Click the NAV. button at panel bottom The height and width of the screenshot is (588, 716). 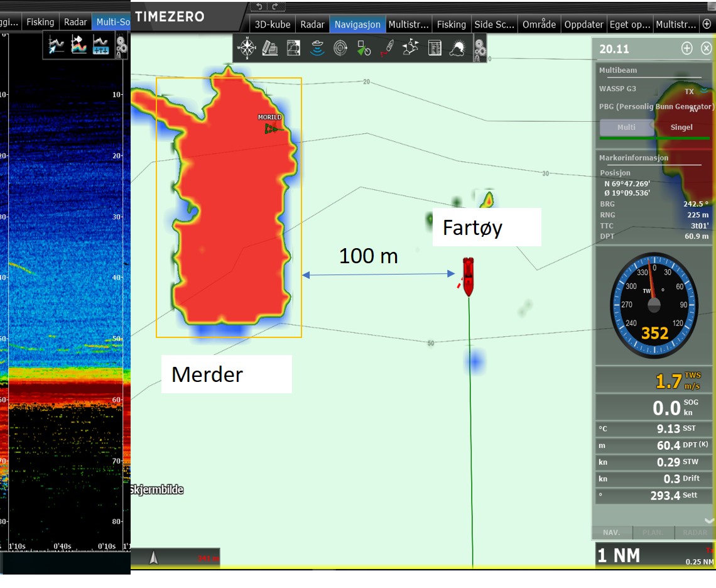coord(612,532)
